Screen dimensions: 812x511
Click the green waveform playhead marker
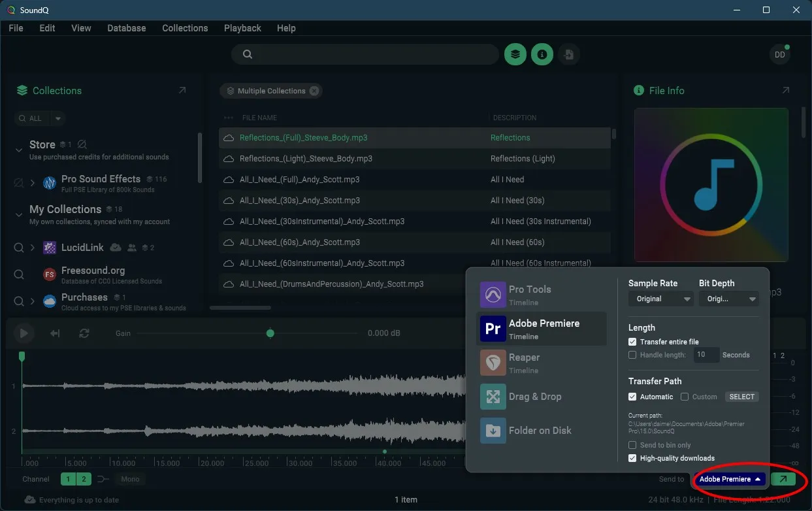[22, 356]
